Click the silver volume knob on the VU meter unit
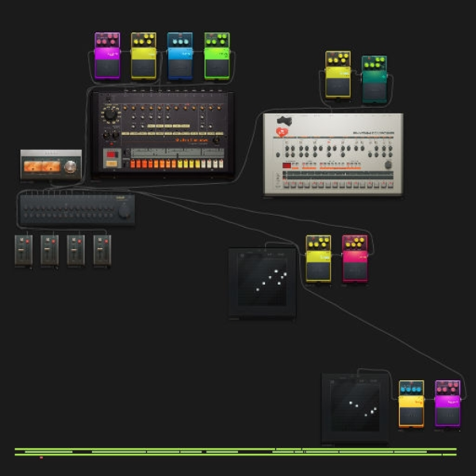 (70, 167)
